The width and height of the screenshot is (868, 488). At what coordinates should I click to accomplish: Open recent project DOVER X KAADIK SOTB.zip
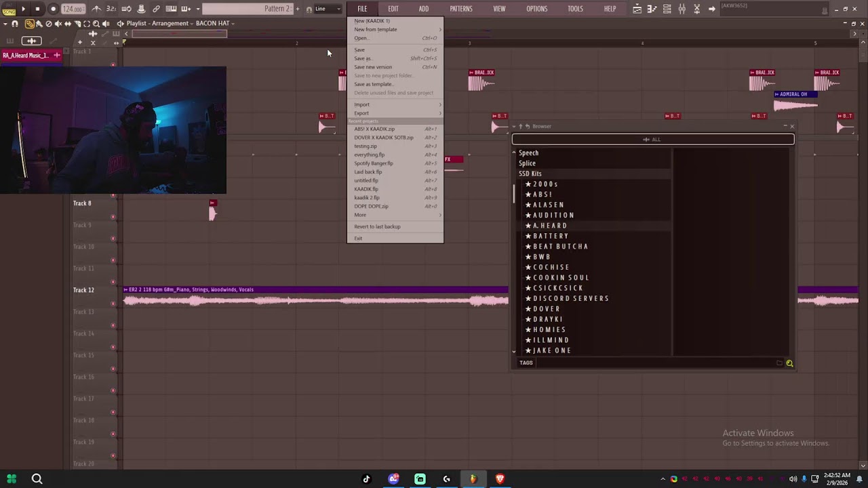coord(395,138)
